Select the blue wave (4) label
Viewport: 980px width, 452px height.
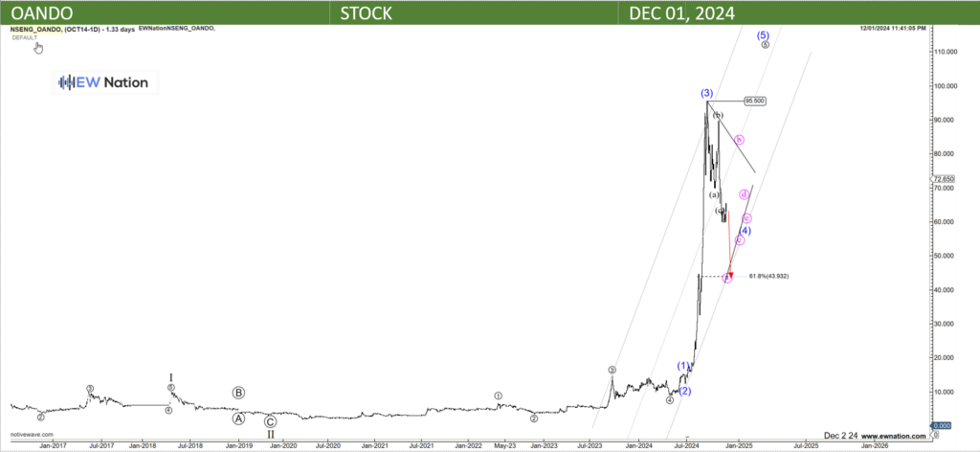[x=745, y=231]
